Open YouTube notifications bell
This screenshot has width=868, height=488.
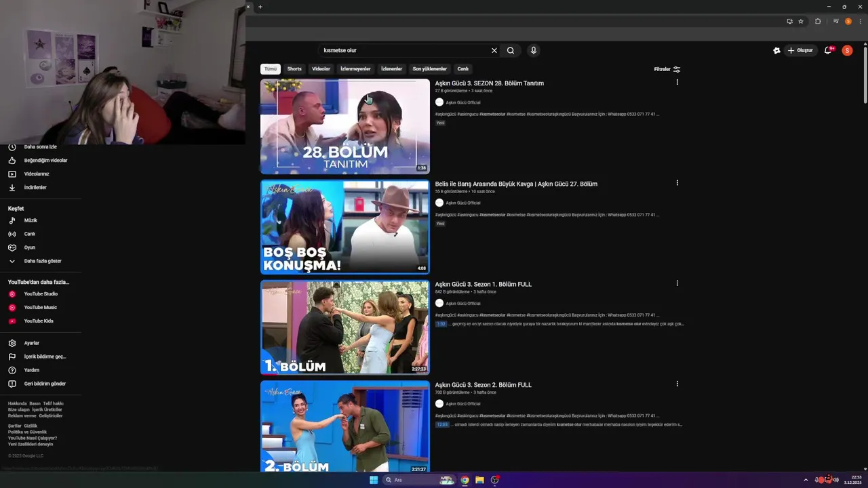(x=828, y=50)
